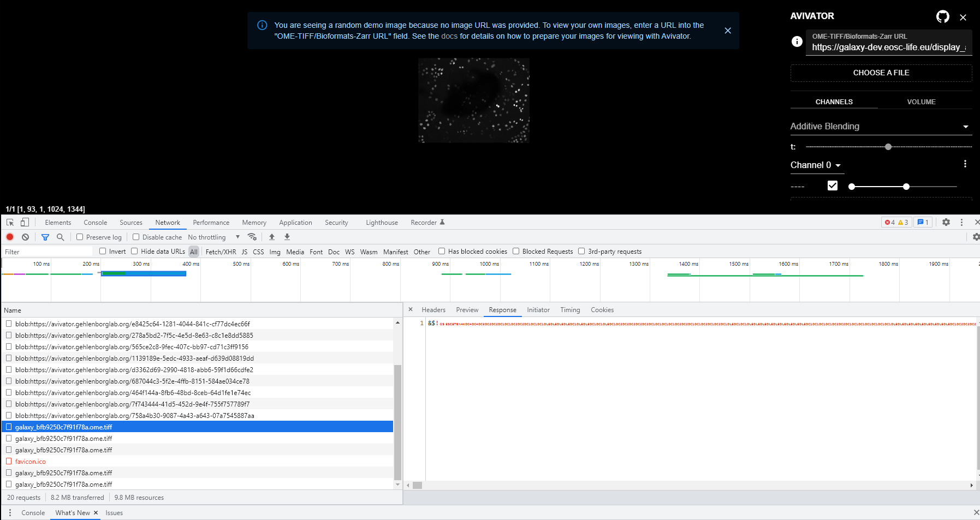Click the info icon beside the URL field
The image size is (980, 520).
point(797,41)
